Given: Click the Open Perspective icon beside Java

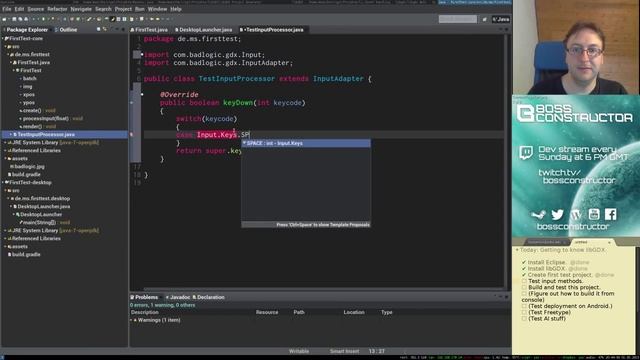Looking at the screenshot, I should tap(484, 19).
